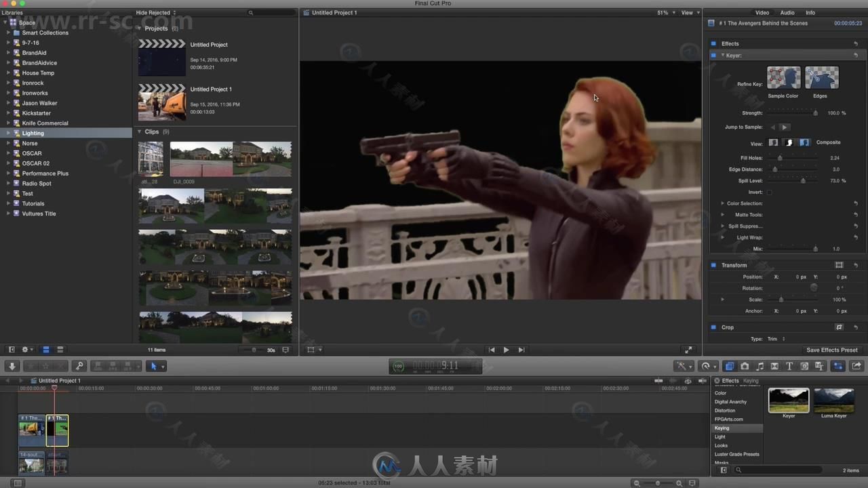Go to the next edit point

pos(521,350)
